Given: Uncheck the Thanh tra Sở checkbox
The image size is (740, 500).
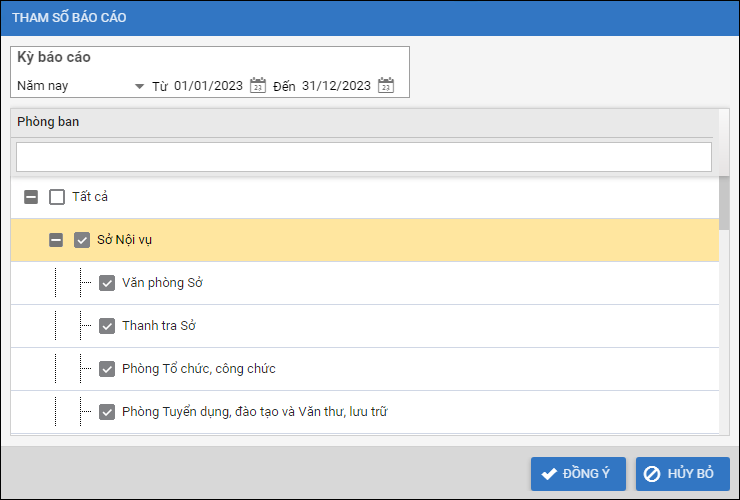Looking at the screenshot, I should tap(107, 326).
